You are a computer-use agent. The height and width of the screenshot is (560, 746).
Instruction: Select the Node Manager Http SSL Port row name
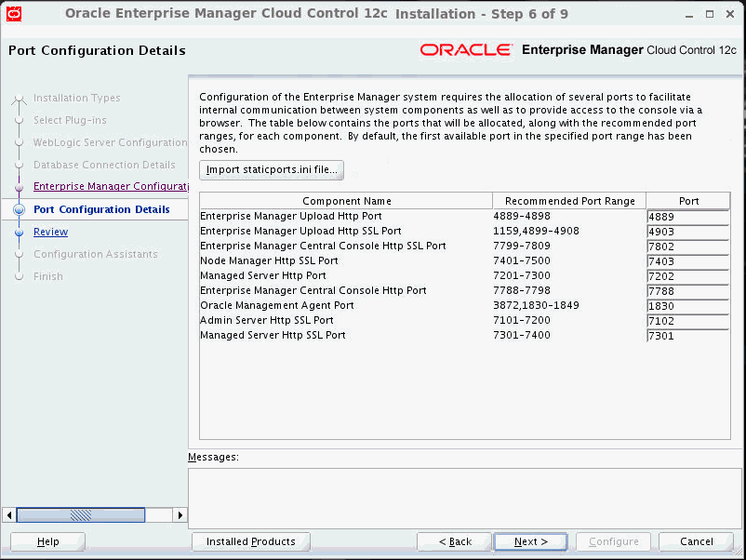[269, 260]
